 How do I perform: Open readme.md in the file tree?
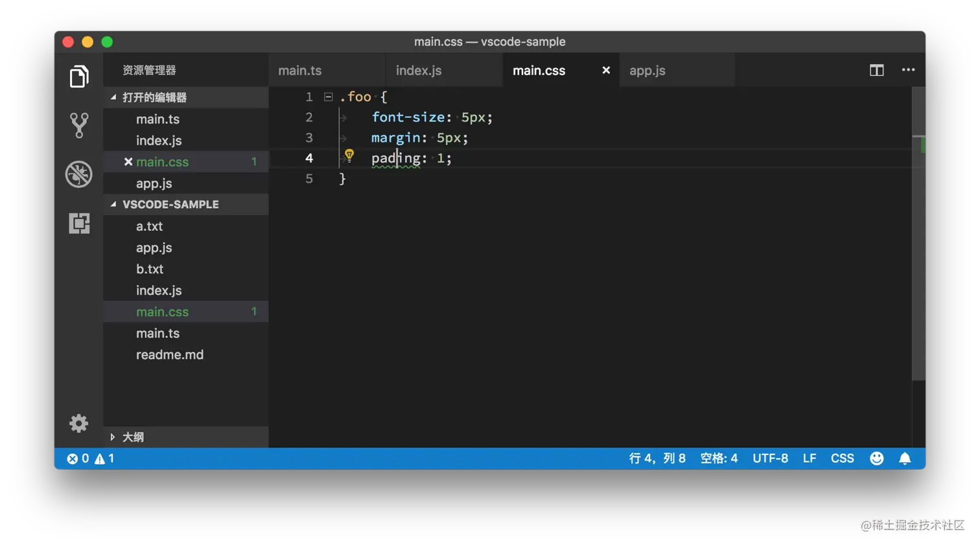point(186,355)
